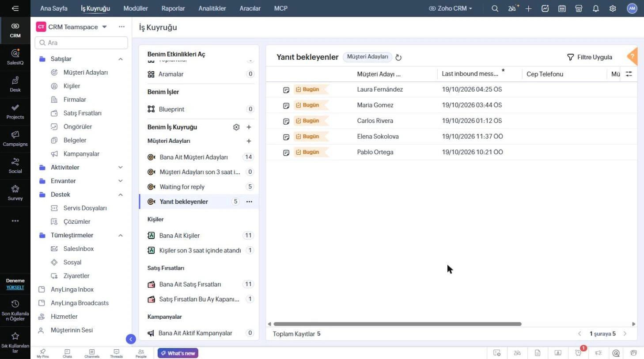
Task: Open the notifications bell
Action: (x=596, y=8)
